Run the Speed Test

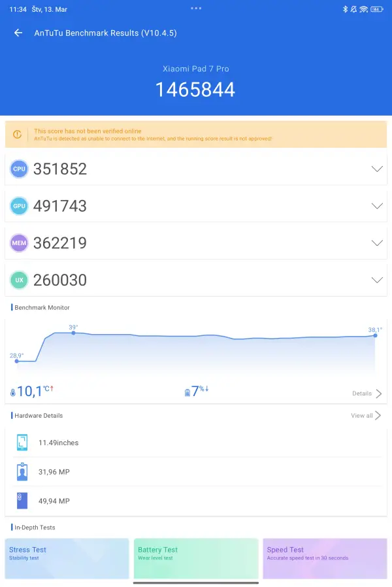pos(325,558)
